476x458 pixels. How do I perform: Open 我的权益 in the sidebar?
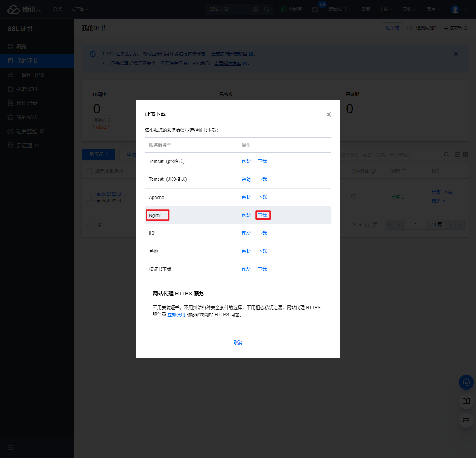click(x=37, y=117)
